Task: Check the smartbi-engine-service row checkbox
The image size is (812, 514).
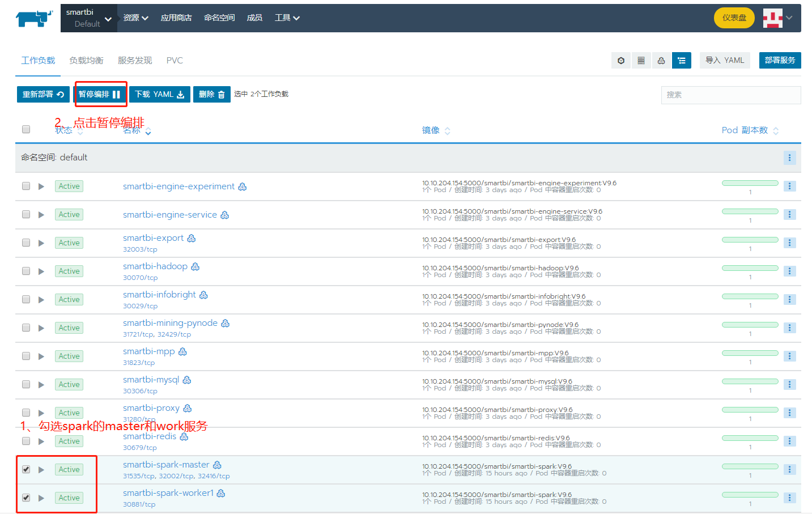Action: click(x=26, y=214)
